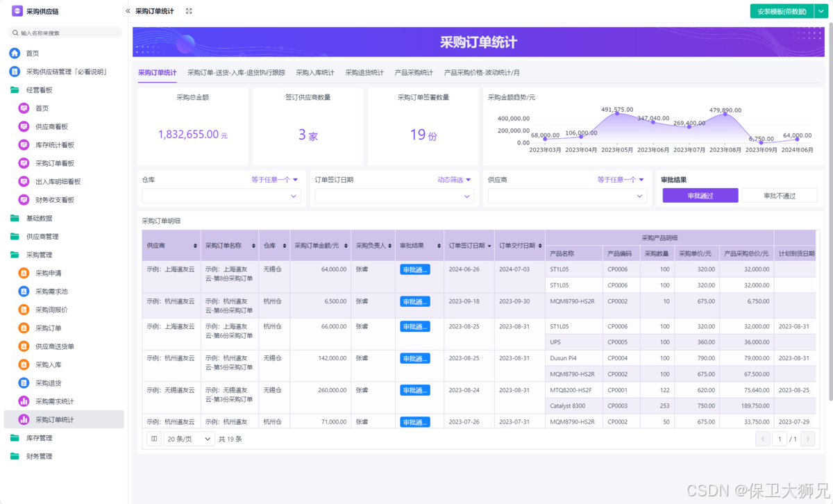Open 采购订单统计 chart icon in sidebar
Screen dimensions: 833x504
click(x=24, y=419)
